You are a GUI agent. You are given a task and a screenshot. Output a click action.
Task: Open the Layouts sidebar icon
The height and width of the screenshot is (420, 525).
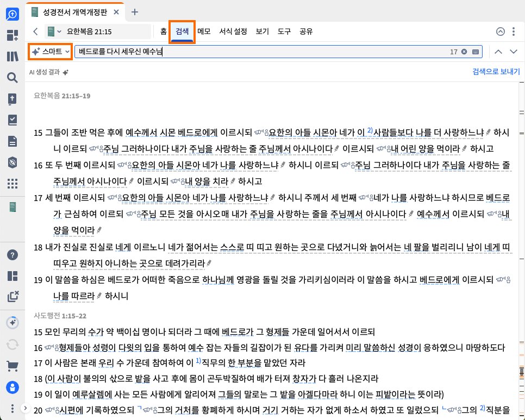(x=12, y=276)
